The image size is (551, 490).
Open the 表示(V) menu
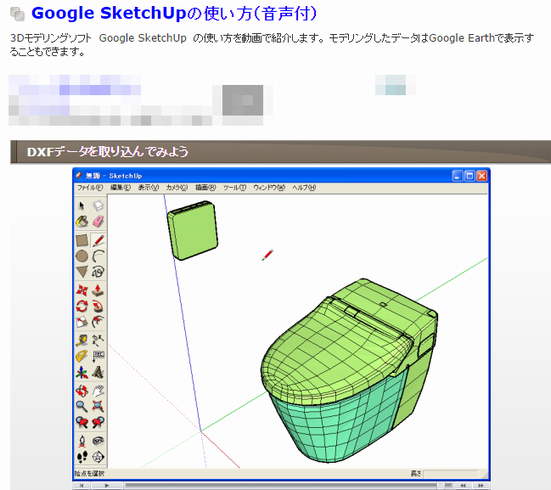[x=148, y=188]
